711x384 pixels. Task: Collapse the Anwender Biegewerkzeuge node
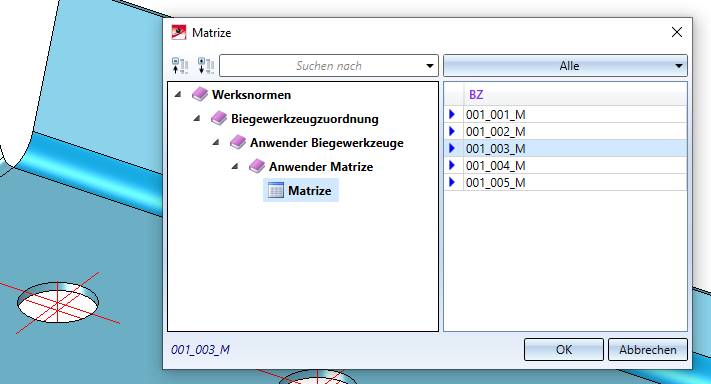click(216, 142)
